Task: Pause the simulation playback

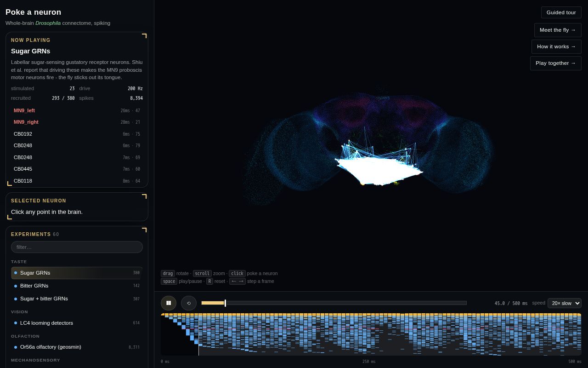Action: [x=169, y=303]
